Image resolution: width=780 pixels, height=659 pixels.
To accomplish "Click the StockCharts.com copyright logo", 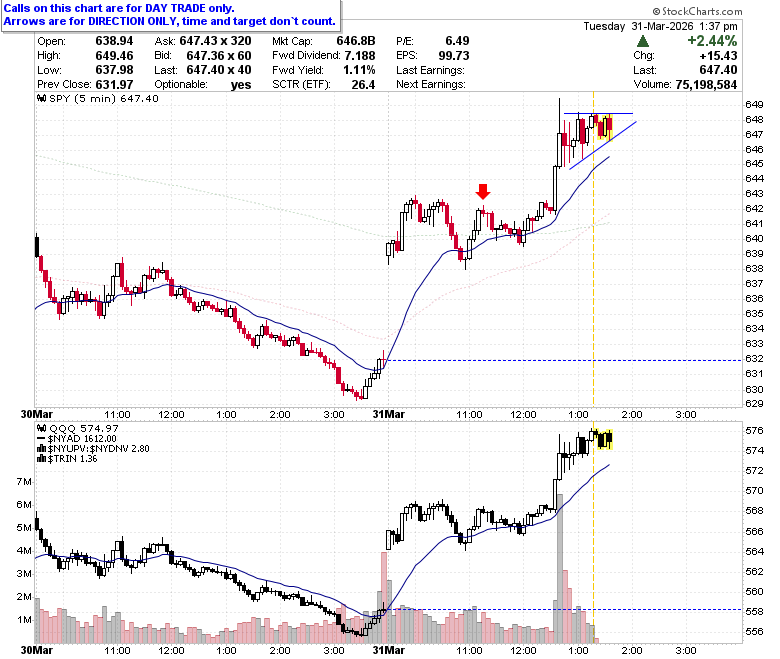I will [x=697, y=11].
